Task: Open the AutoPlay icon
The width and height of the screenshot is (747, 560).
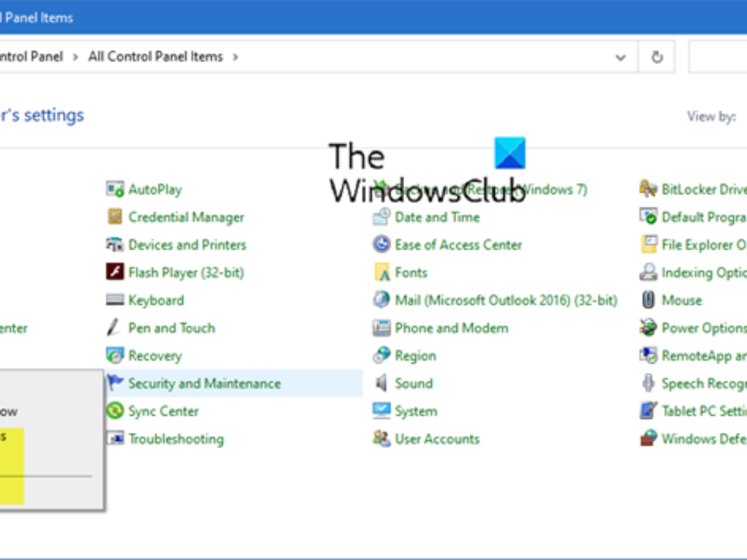Action: [115, 189]
